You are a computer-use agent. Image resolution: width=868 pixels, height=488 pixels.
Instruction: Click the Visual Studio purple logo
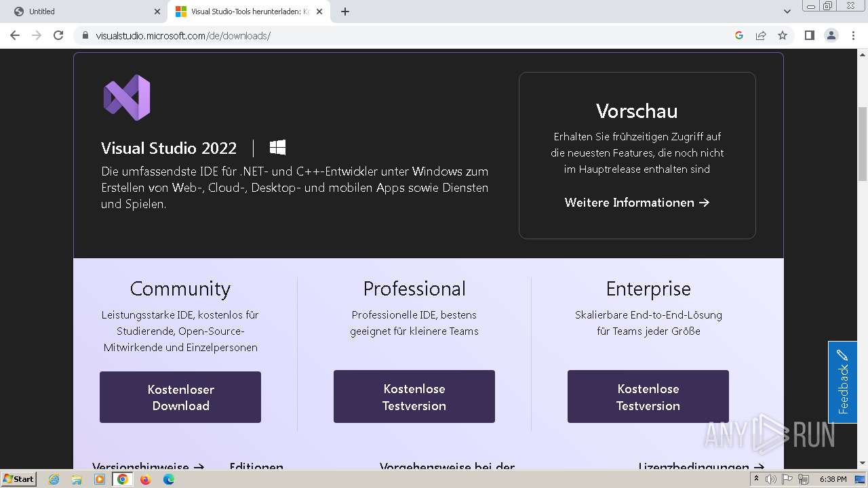point(127,98)
